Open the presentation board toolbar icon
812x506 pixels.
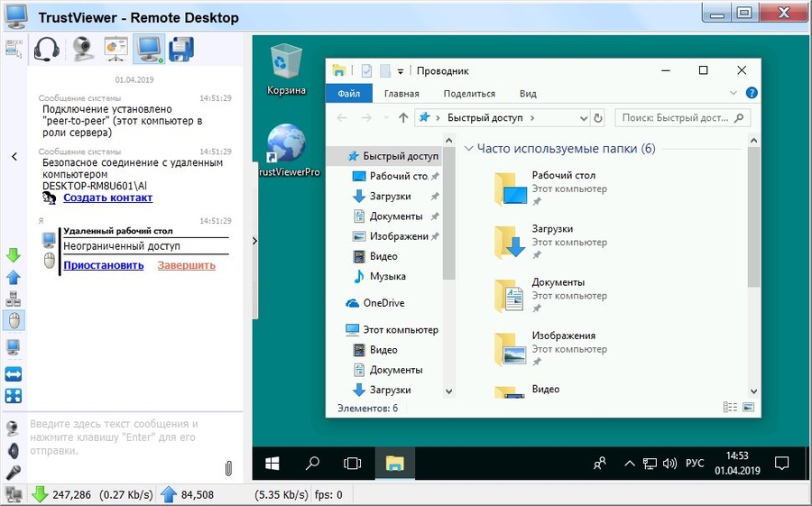point(115,50)
